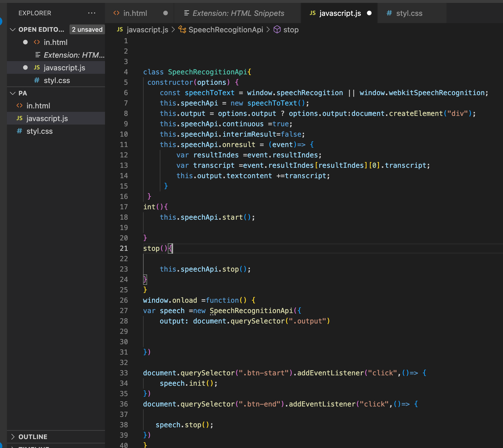Click the unsaved dot beside javascript.js in Open Editors
Image resolution: width=503 pixels, height=448 pixels.
25,67
